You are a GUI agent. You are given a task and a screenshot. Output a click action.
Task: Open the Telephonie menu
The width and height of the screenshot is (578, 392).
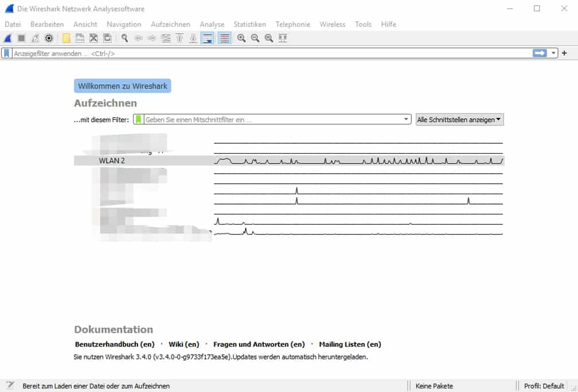coord(292,24)
